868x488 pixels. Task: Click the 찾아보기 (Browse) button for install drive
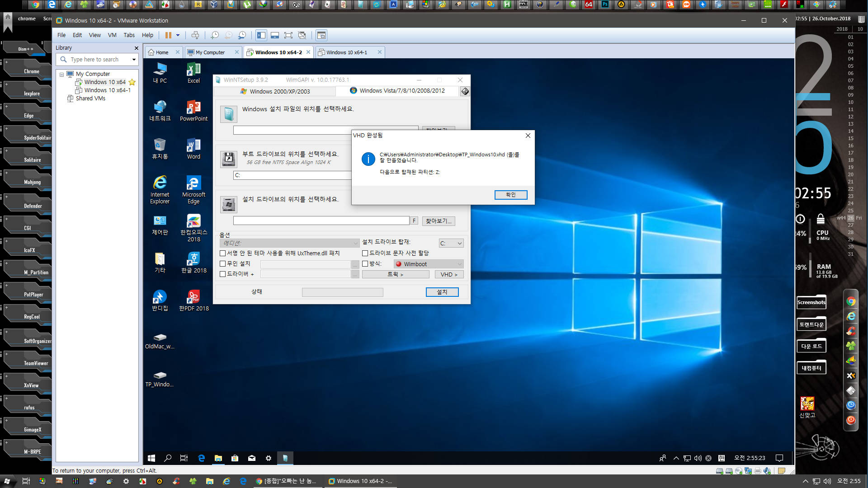pyautogui.click(x=439, y=221)
